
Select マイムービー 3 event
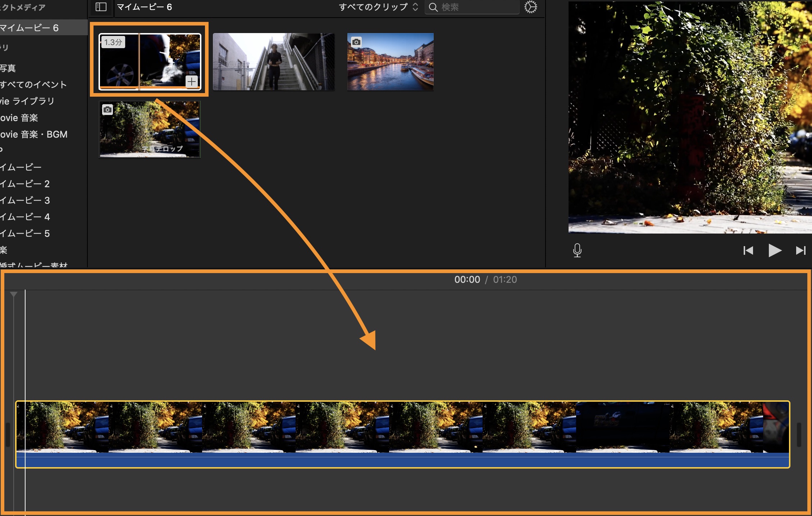point(25,200)
